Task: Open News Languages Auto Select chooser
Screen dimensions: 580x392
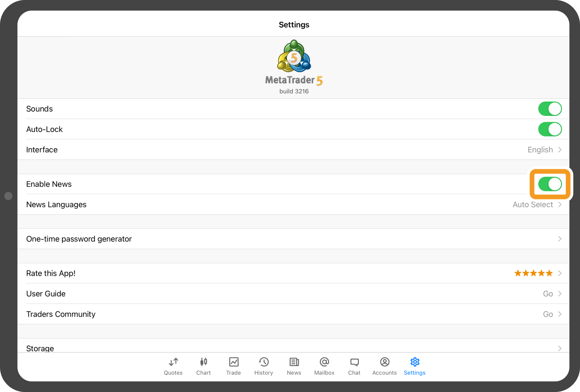Action: point(536,205)
